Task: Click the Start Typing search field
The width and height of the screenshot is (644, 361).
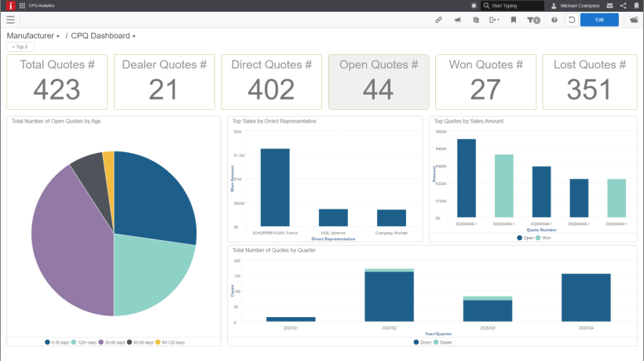Action: coord(512,5)
